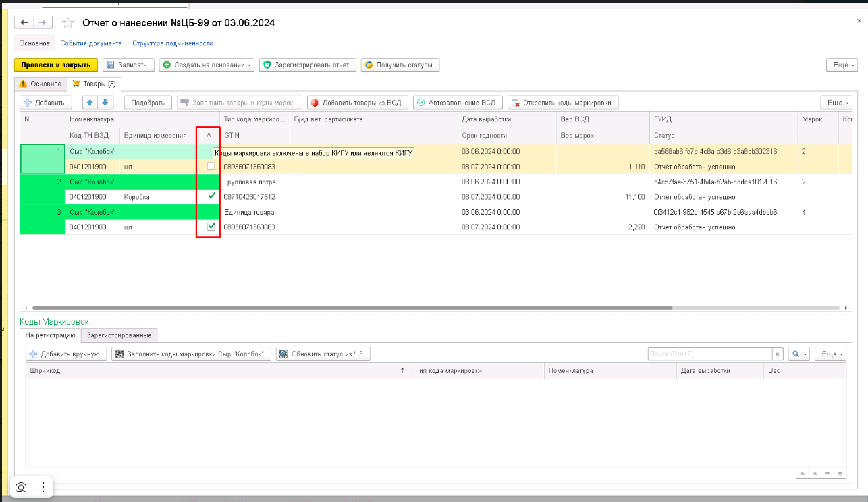Switch to На регистрацию tab
The image size is (868, 502).
tap(51, 335)
